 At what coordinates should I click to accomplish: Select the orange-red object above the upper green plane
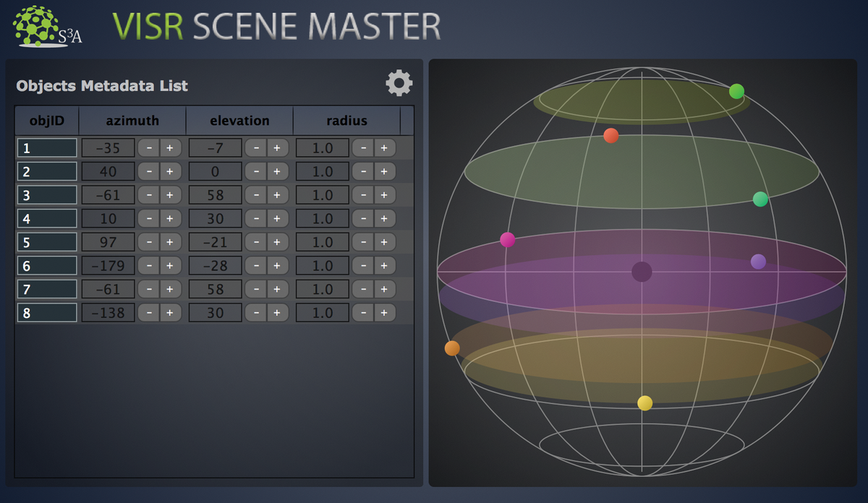point(611,134)
